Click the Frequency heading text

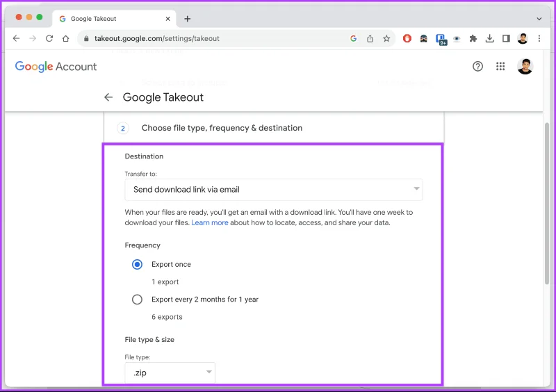click(142, 245)
